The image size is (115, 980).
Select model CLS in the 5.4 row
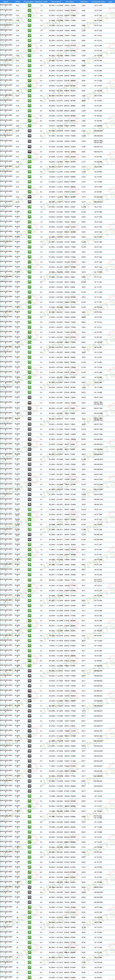pyautogui.click(x=17, y=182)
